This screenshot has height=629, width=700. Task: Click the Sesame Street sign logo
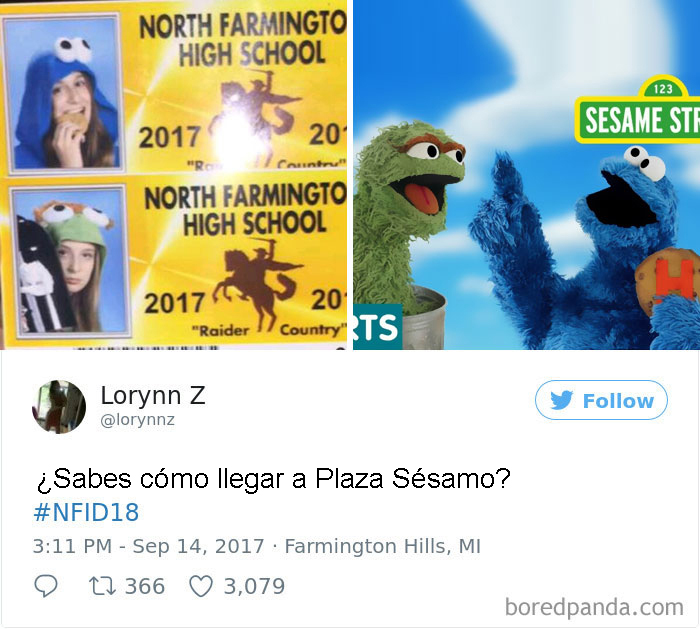(638, 110)
